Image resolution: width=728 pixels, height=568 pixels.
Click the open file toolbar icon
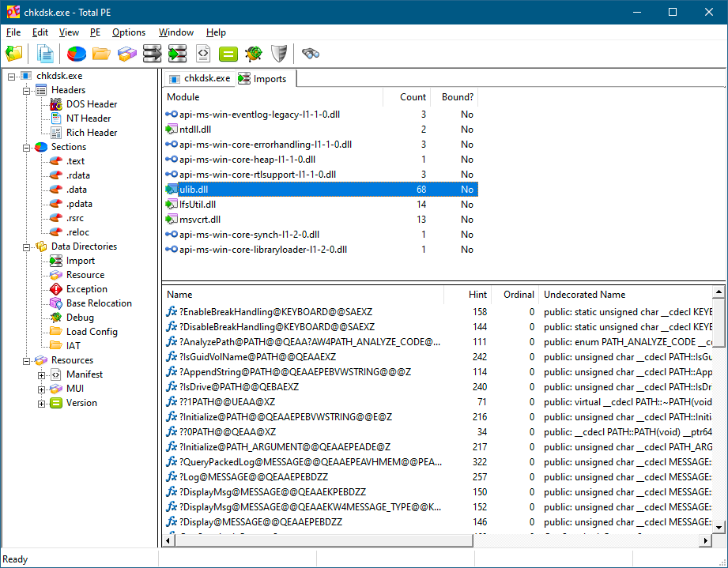pyautogui.click(x=14, y=54)
